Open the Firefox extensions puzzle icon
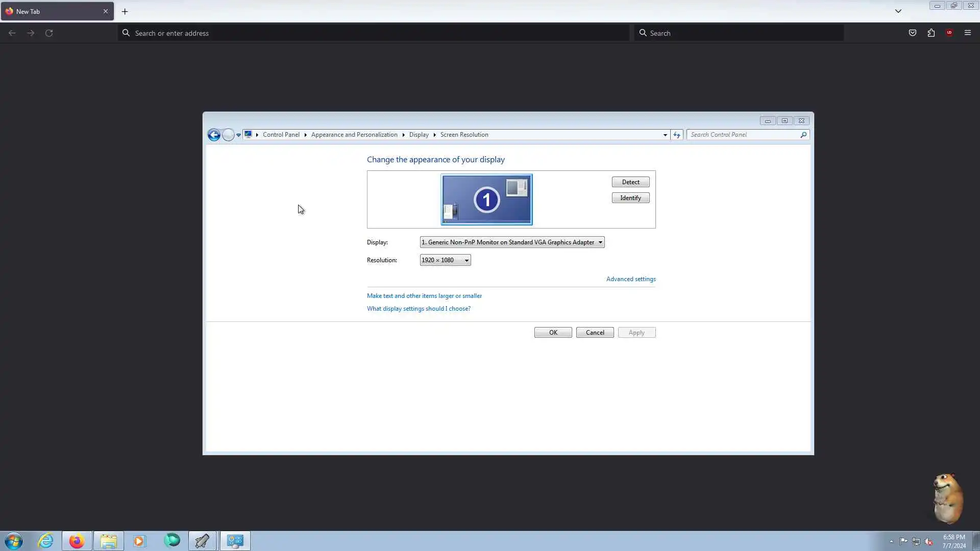Viewport: 980px width, 551px height. [931, 33]
